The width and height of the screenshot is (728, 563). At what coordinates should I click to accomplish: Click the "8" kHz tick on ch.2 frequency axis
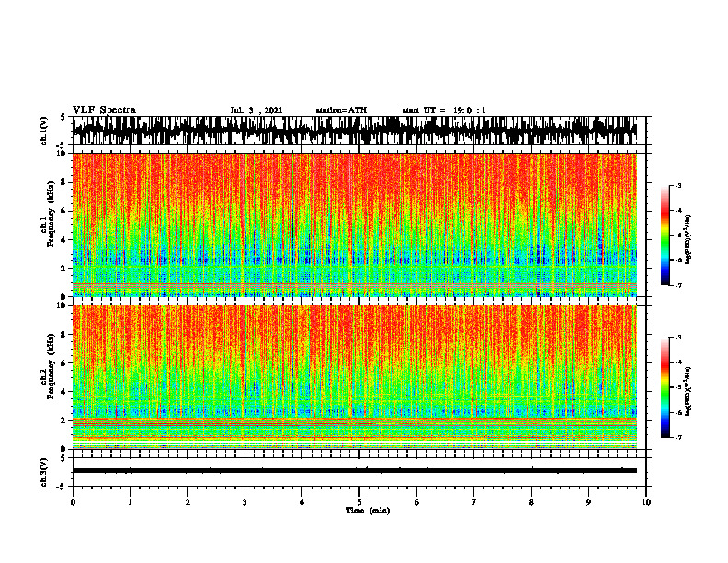[x=64, y=335]
